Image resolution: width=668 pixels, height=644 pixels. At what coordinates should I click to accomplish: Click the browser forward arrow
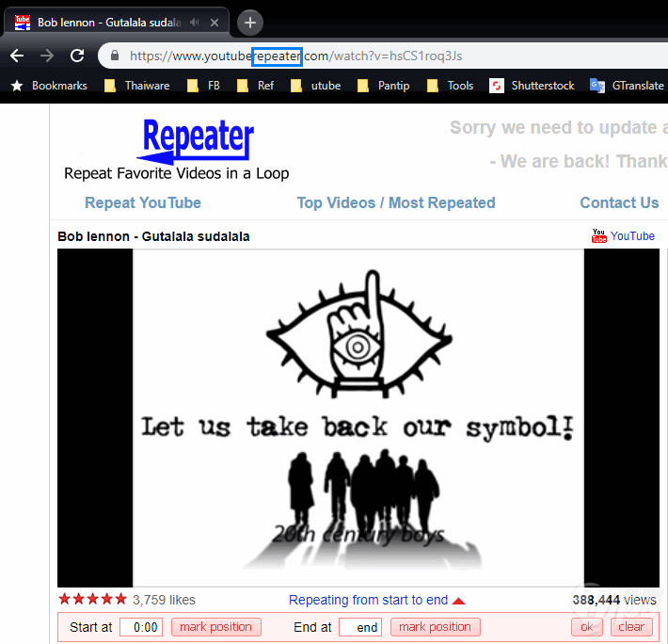coord(47,56)
